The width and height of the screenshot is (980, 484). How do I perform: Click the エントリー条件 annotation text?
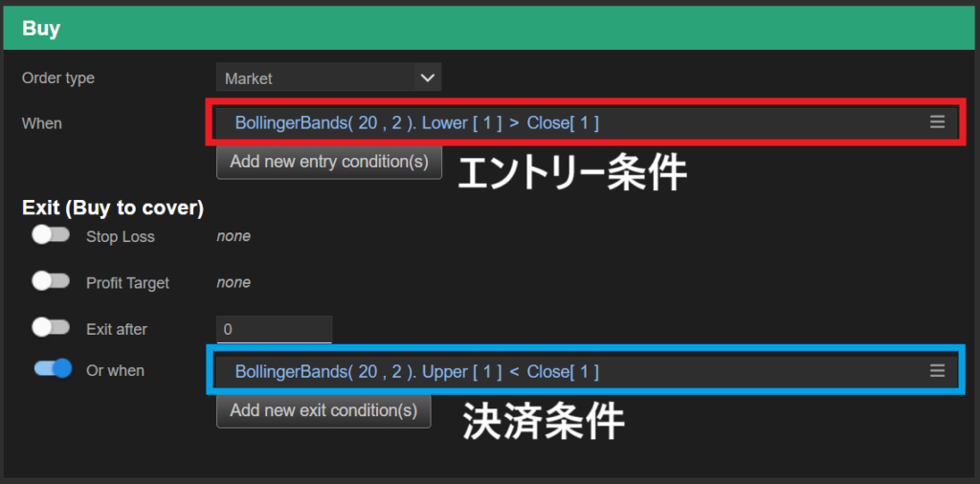(571, 173)
